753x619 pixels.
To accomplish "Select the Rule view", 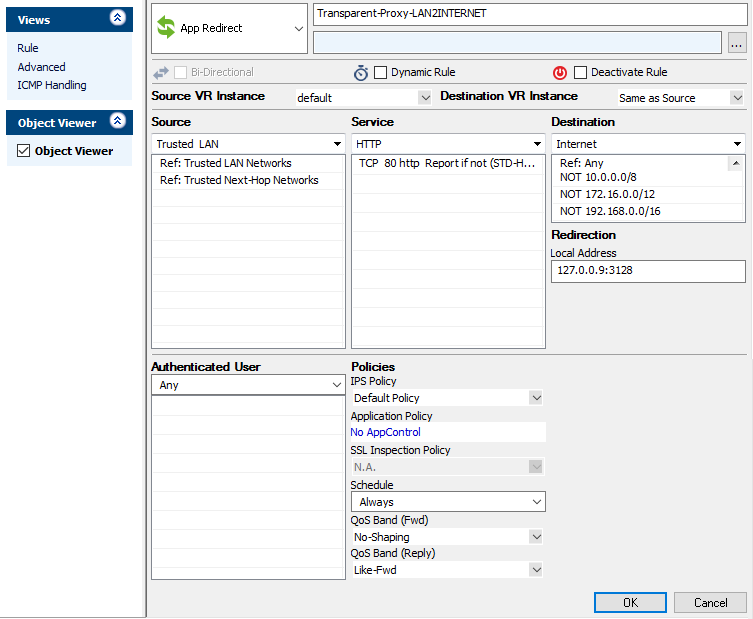I will coord(28,48).
